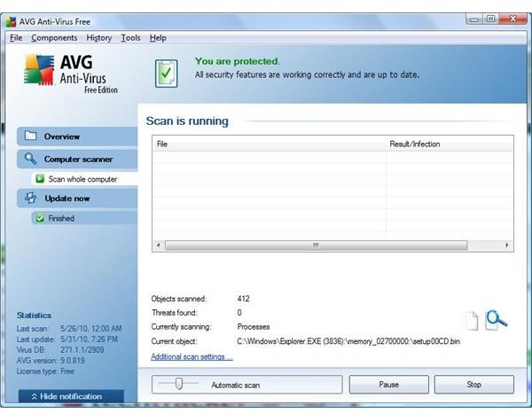Viewport: 532px width, 413px height.
Task: Select Scan whole computer item
Action: [84, 179]
